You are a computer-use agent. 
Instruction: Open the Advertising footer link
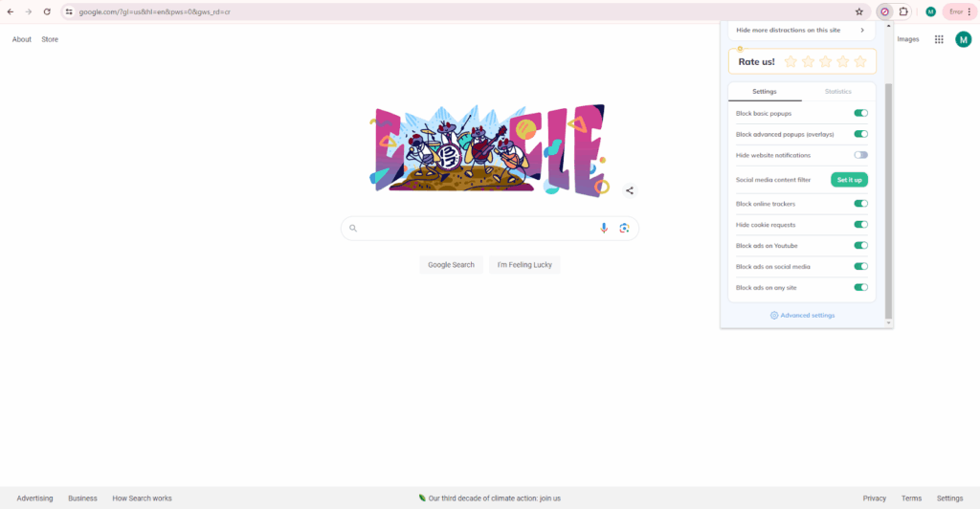pyautogui.click(x=34, y=498)
